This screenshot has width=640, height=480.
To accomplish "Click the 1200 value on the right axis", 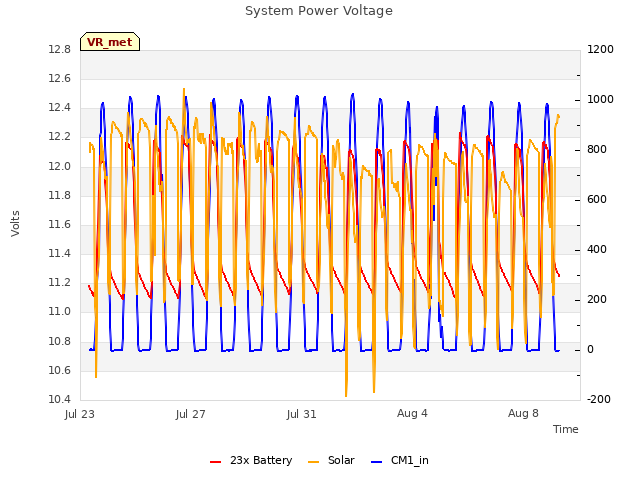I will point(600,49).
